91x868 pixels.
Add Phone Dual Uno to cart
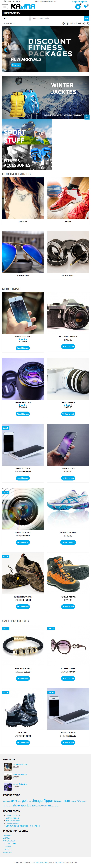click(23, 348)
